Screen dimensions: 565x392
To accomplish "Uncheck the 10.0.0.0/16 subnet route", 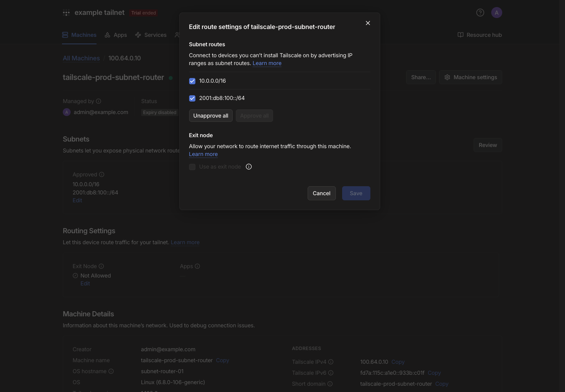I will 192,81.
